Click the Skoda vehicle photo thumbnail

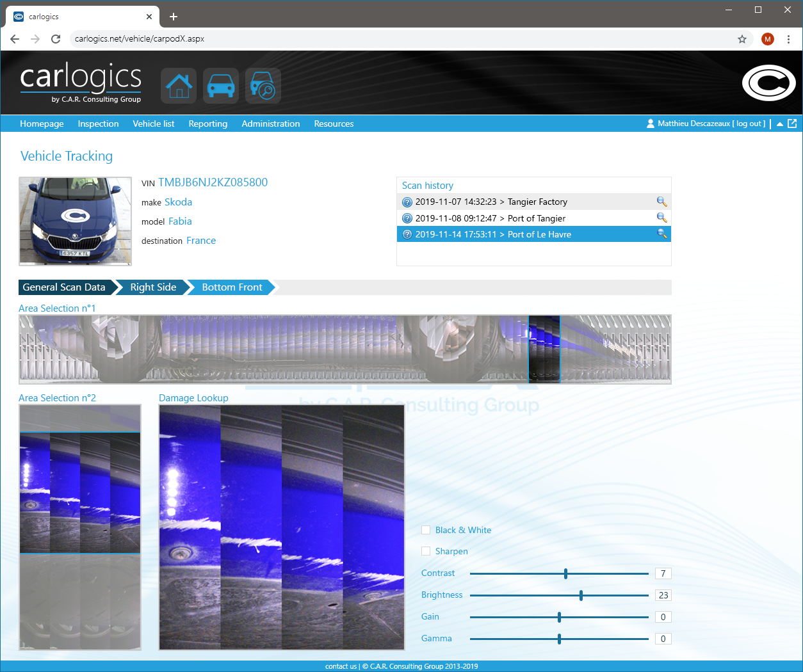pyautogui.click(x=76, y=221)
